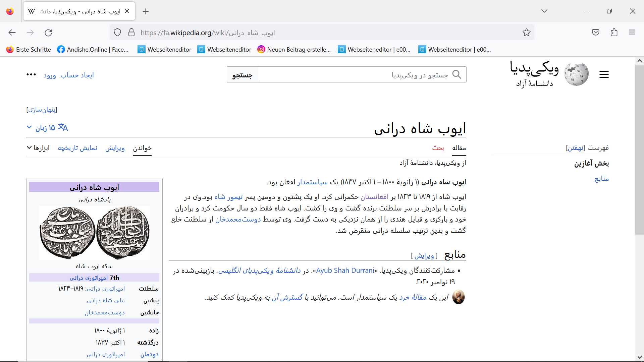The width and height of the screenshot is (644, 362).
Task: Open the Wikipedia hamburger main menu
Action: [604, 74]
